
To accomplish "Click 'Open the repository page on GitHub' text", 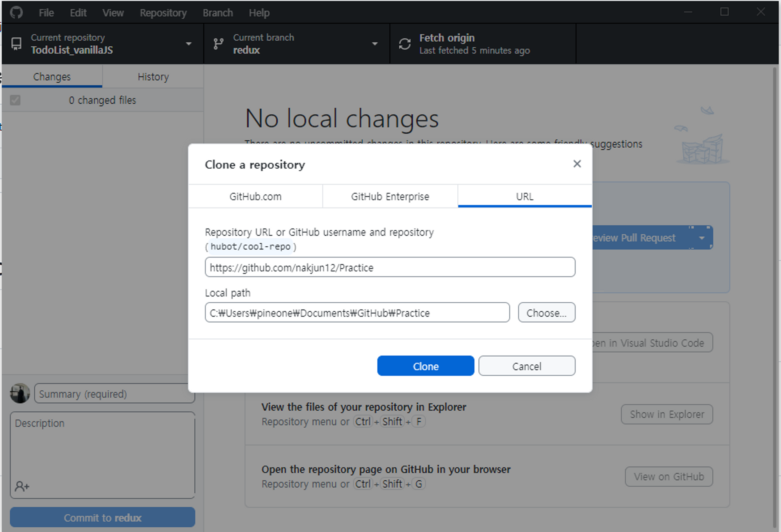I will click(x=386, y=470).
